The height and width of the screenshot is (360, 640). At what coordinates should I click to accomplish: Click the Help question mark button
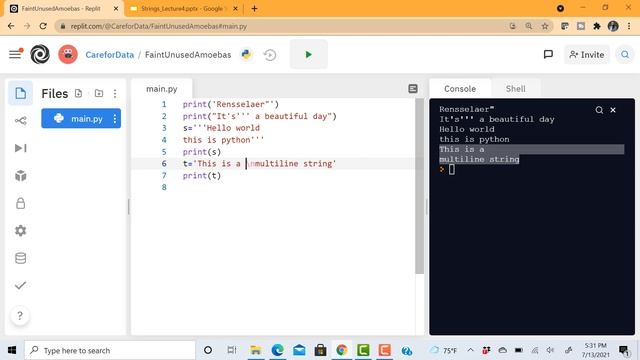tap(20, 316)
